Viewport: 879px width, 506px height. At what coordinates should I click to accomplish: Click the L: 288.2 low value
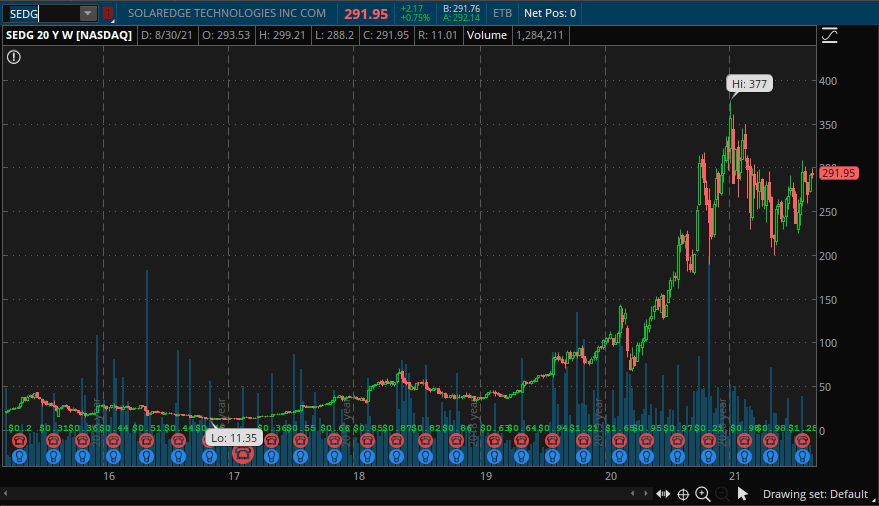(334, 35)
